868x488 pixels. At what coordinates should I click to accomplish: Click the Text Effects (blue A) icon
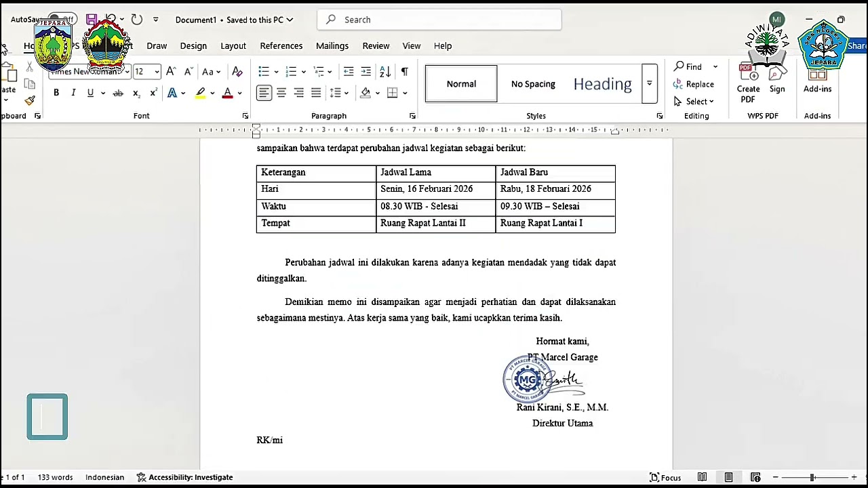172,93
